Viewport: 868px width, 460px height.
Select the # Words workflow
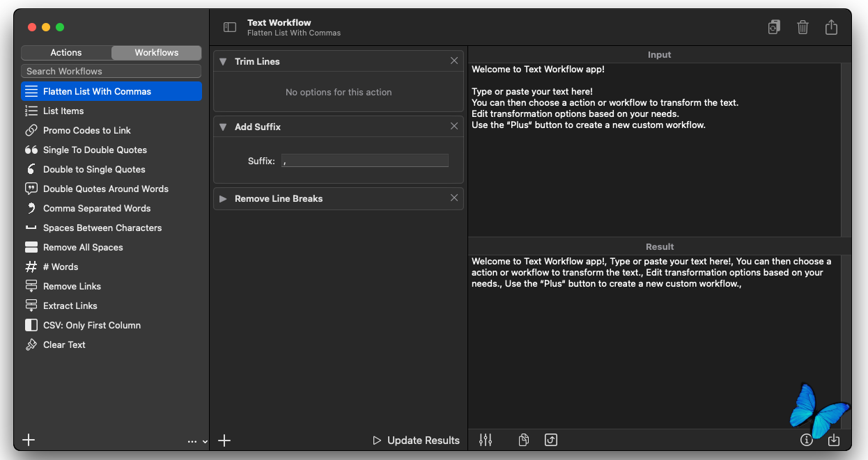point(111,267)
